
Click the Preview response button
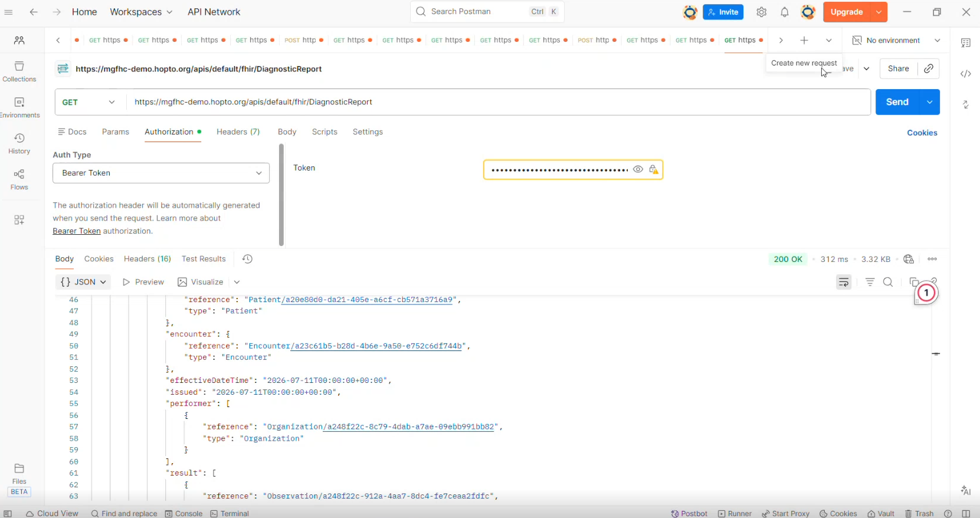[143, 282]
